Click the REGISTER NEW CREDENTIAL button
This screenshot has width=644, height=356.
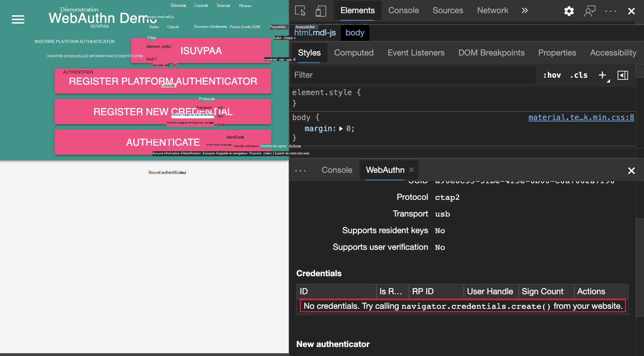click(163, 112)
